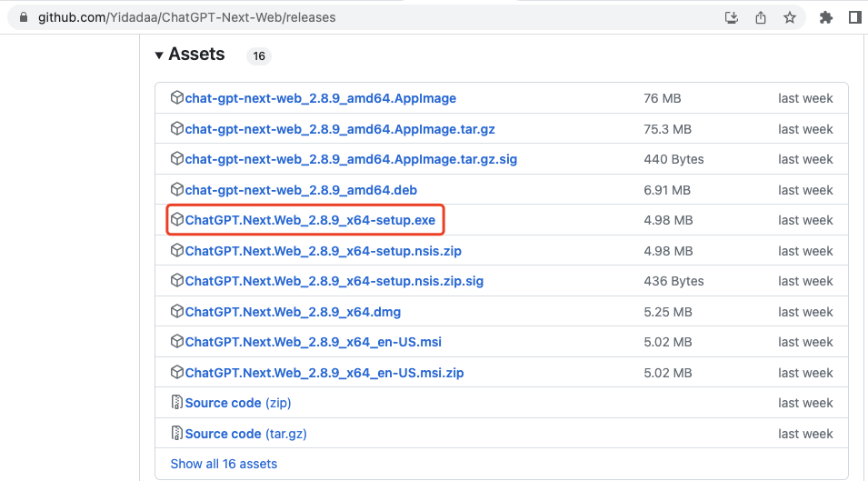Download Source code (zip)
868x481 pixels.
(238, 403)
